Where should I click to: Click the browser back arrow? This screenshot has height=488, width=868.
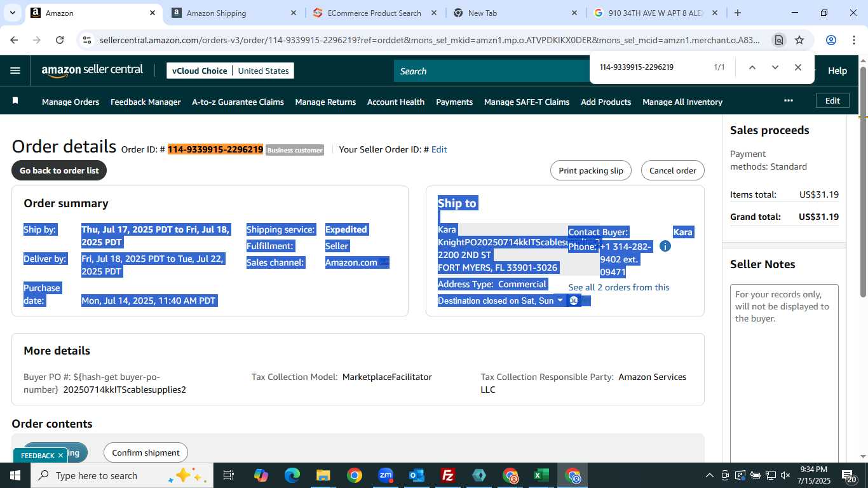(x=14, y=40)
